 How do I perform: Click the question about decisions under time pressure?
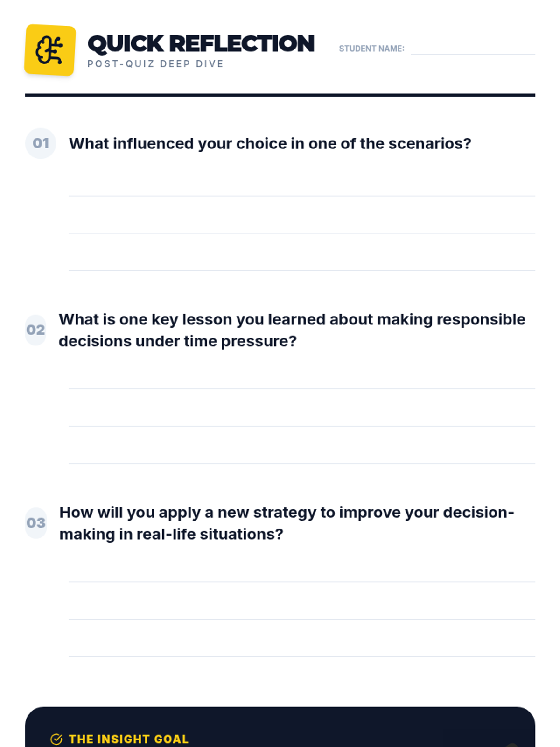coord(292,330)
